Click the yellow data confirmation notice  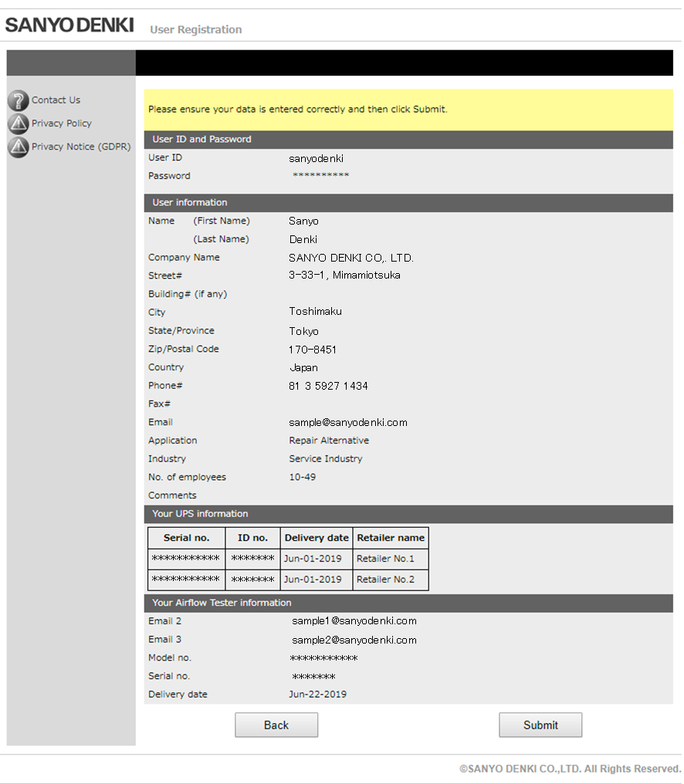click(x=408, y=110)
